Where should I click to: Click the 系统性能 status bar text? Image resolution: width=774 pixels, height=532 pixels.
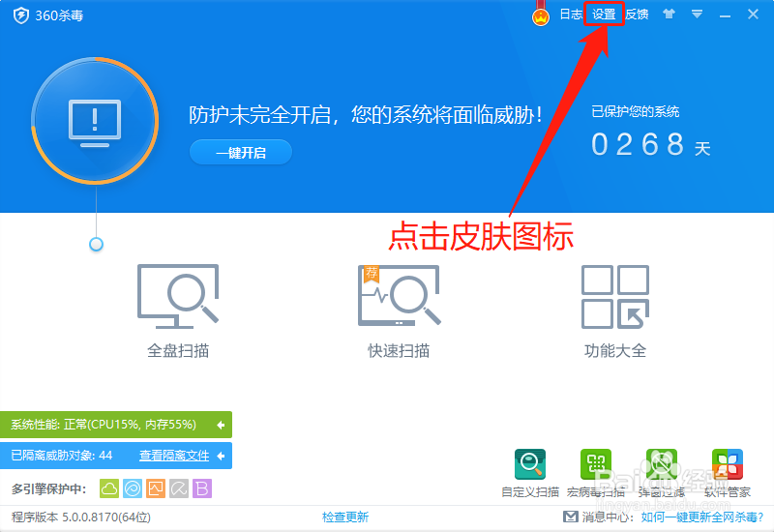104,425
